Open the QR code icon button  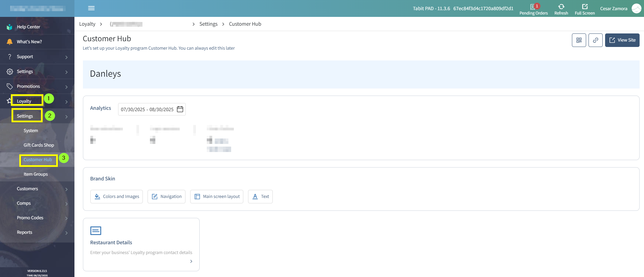click(579, 40)
